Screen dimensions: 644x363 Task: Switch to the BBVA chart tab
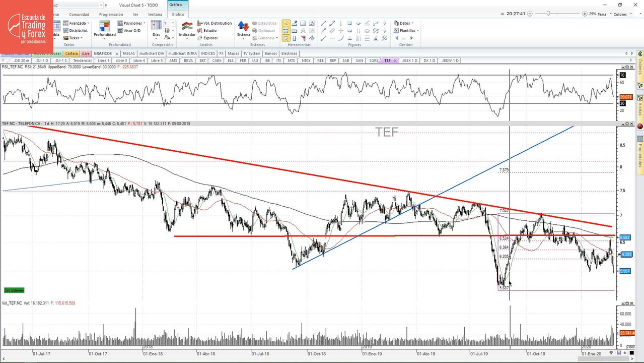pos(188,60)
